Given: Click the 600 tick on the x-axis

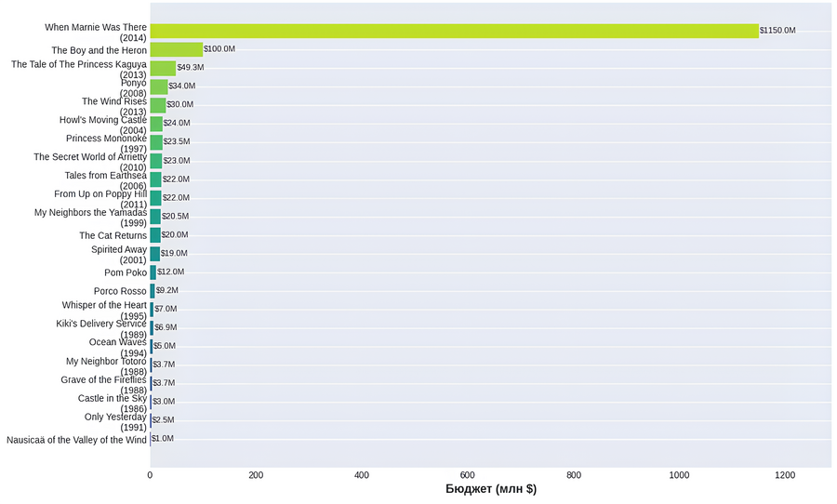Looking at the screenshot, I should coord(467,475).
